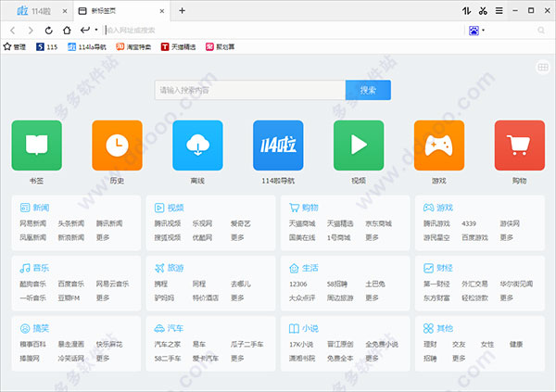This screenshot has height=392, width=556.
Task: Close the 新标签页 tab
Action: pyautogui.click(x=161, y=11)
